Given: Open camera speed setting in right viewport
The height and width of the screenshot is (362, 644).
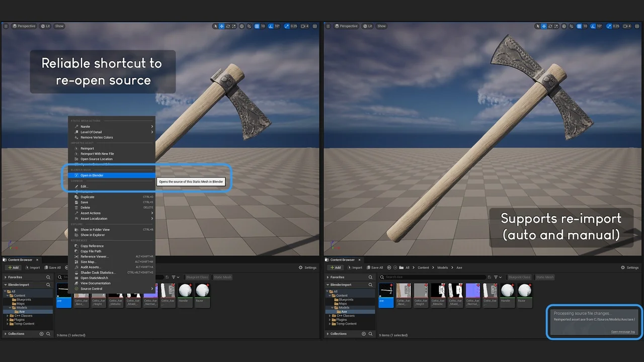Looking at the screenshot, I should click(626, 26).
